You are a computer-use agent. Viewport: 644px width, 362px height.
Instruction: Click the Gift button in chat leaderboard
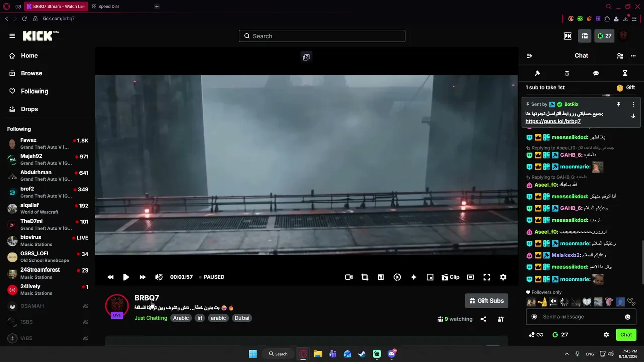tap(626, 88)
